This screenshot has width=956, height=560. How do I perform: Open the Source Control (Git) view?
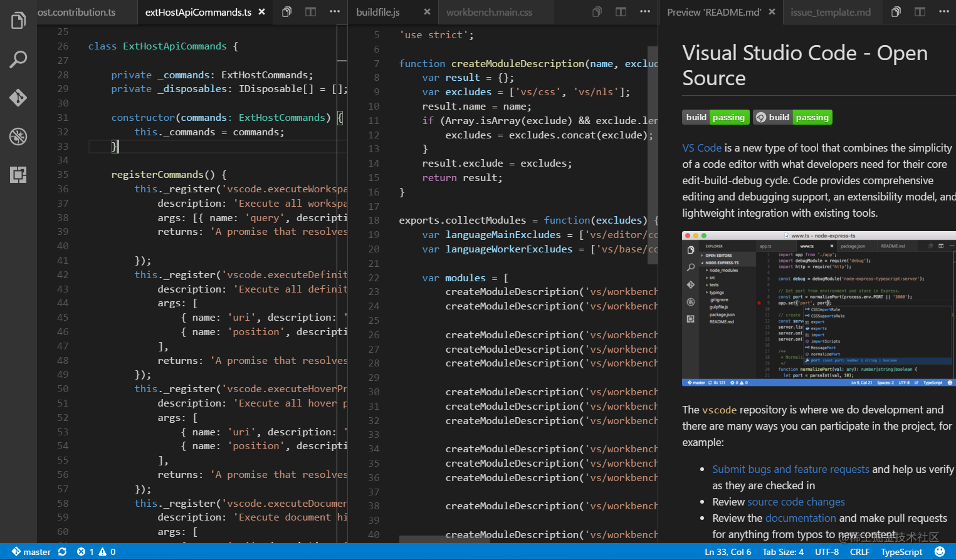point(18,98)
